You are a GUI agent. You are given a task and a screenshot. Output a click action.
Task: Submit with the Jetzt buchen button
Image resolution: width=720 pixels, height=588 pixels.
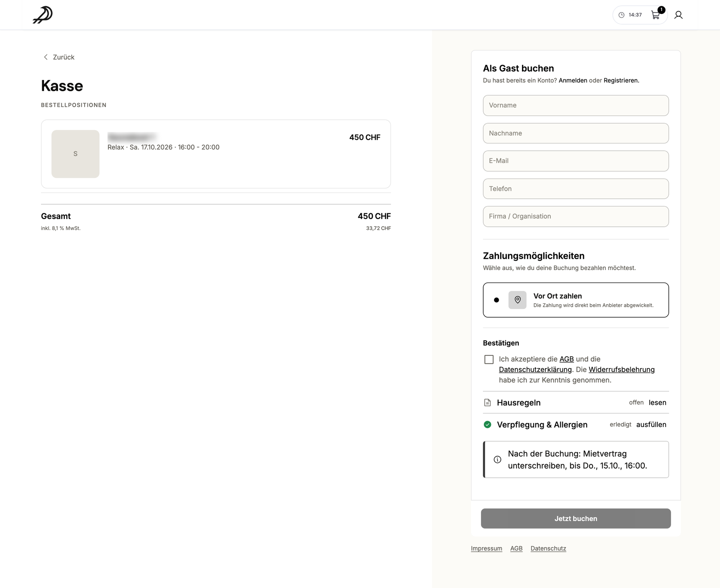[x=576, y=519]
